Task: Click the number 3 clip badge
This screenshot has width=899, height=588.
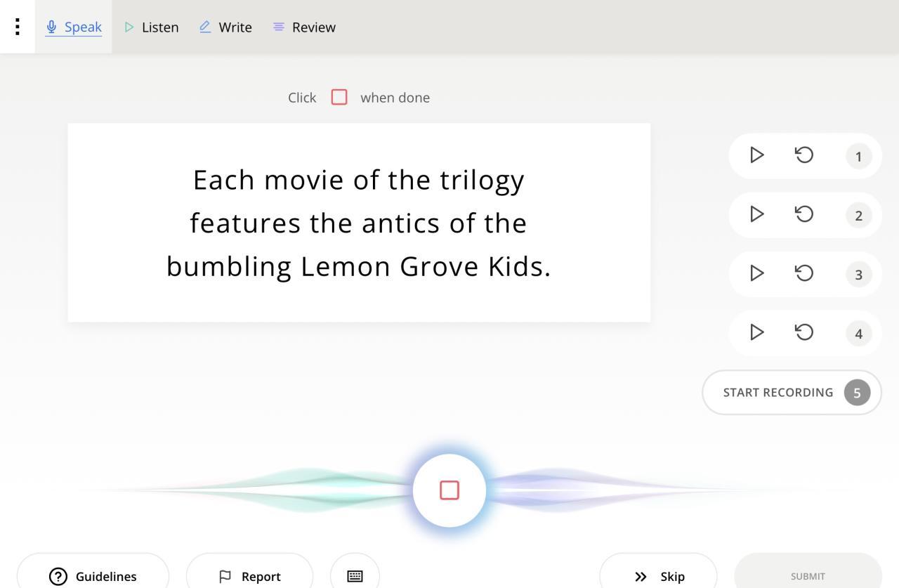Action: point(858,274)
